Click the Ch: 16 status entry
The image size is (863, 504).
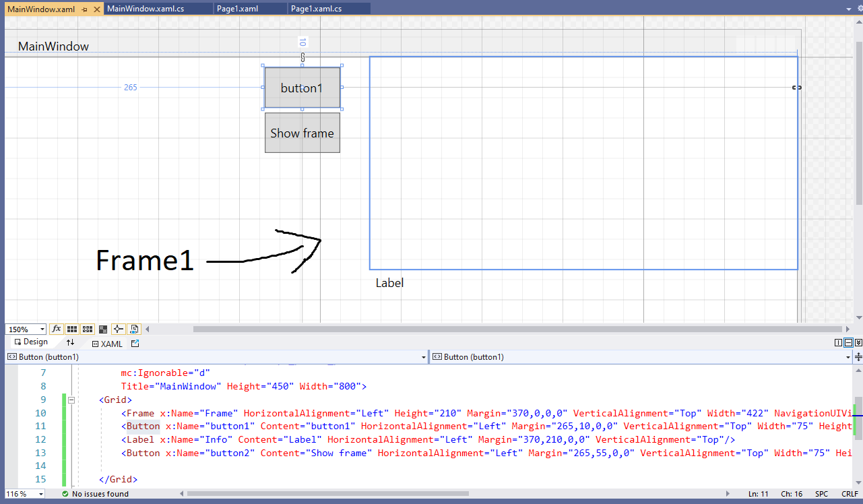coord(791,494)
